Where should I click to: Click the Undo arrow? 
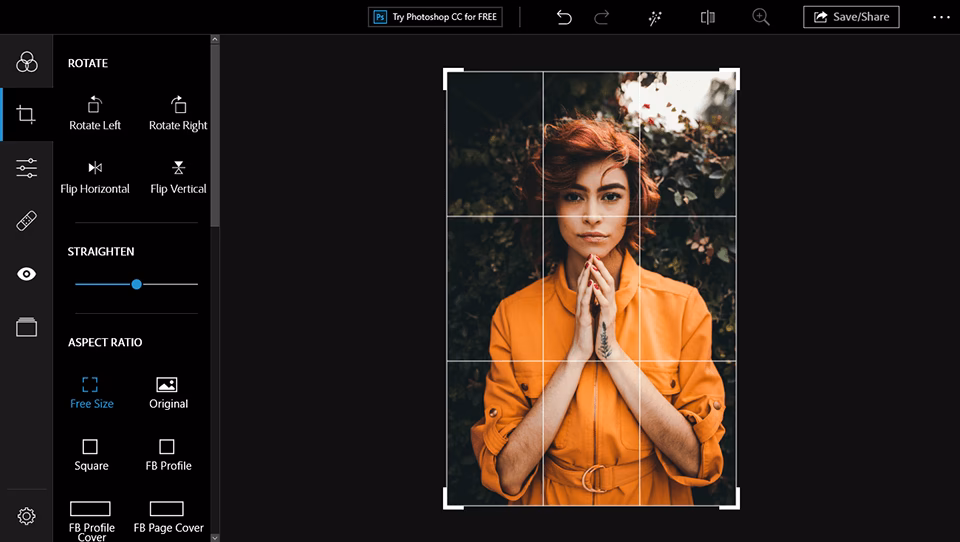[564, 17]
